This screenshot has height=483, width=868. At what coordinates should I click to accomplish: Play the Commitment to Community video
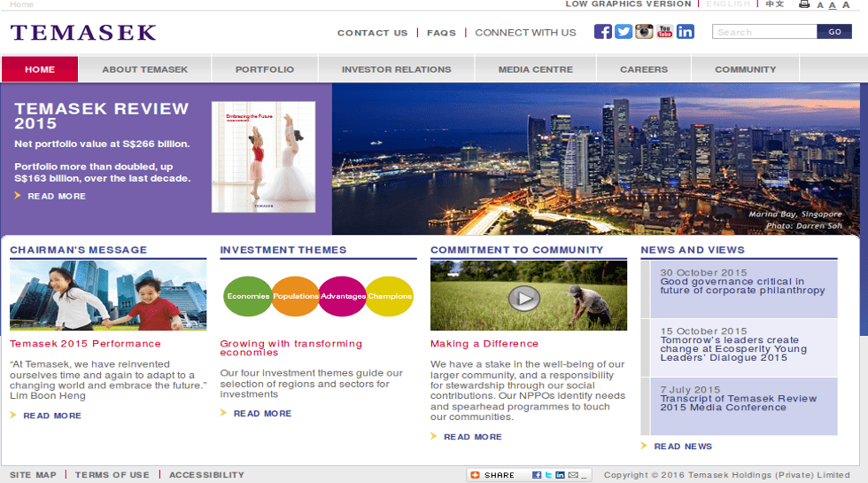[x=524, y=298]
